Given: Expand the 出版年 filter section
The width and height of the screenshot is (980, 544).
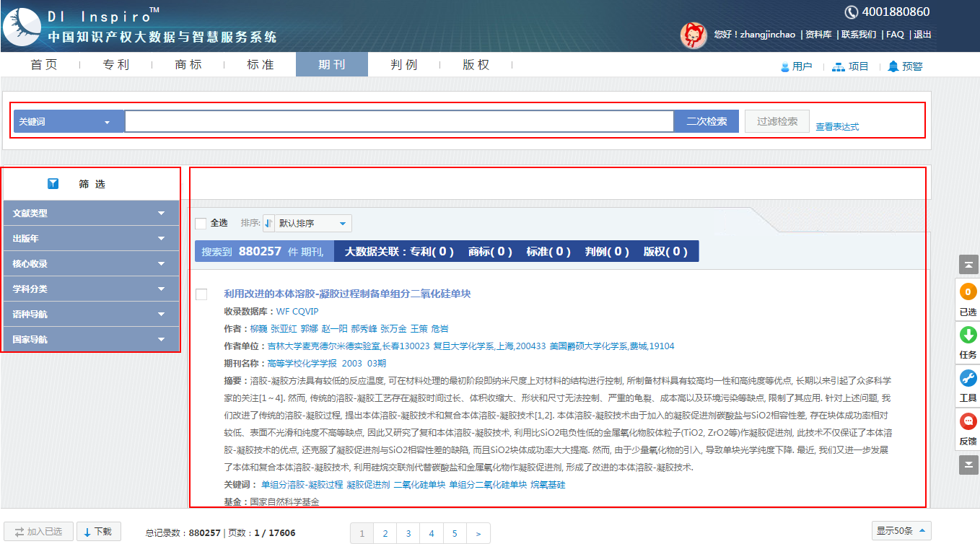Looking at the screenshot, I should click(x=91, y=239).
